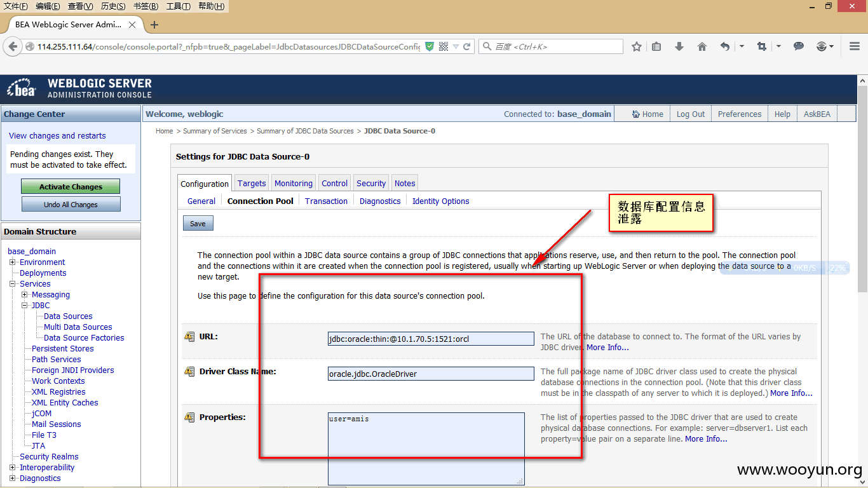Click the undo arrow toolbar icon
Screen dimensions: 868x488
click(x=725, y=46)
